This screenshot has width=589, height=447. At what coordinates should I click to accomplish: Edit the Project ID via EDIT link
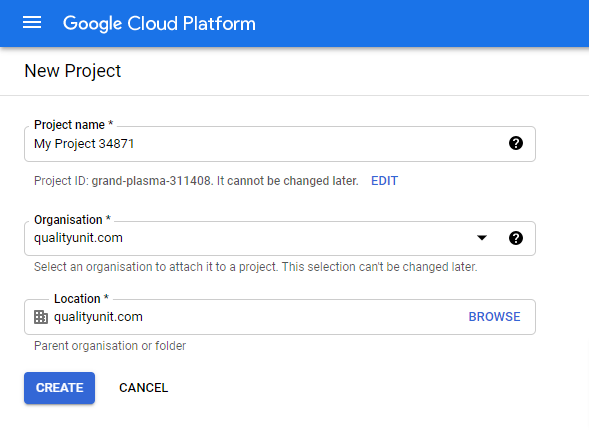tap(384, 181)
